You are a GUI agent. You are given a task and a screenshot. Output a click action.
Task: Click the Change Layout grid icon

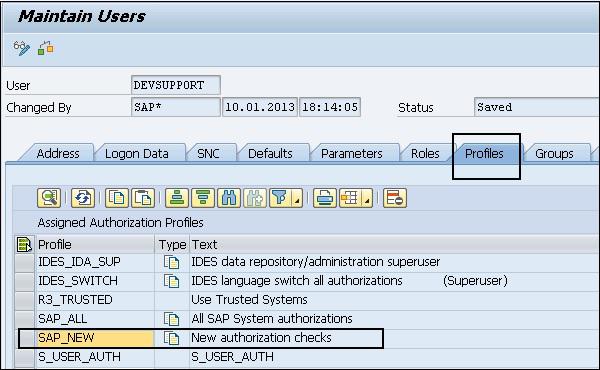pyautogui.click(x=350, y=198)
